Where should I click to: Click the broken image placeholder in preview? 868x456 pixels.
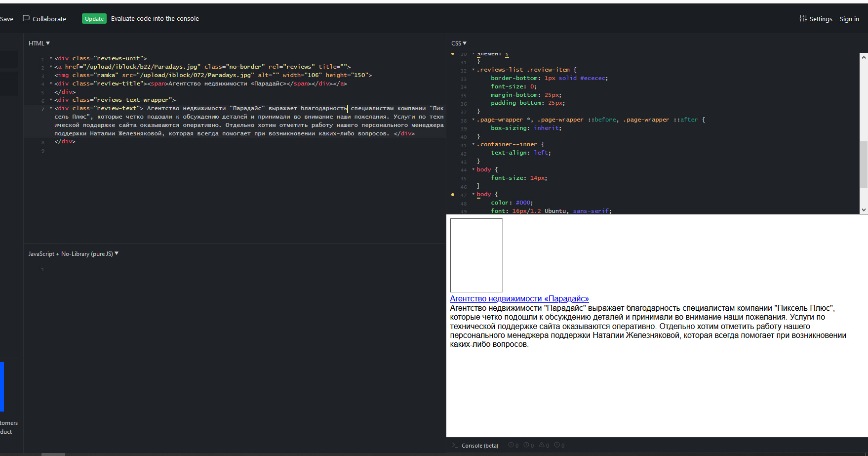tap(476, 255)
